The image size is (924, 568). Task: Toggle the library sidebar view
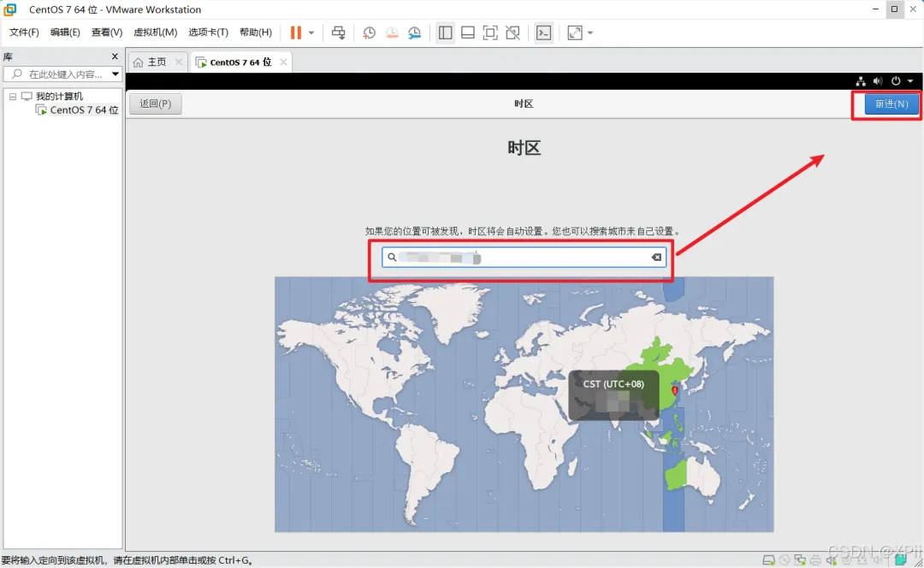tap(446, 33)
